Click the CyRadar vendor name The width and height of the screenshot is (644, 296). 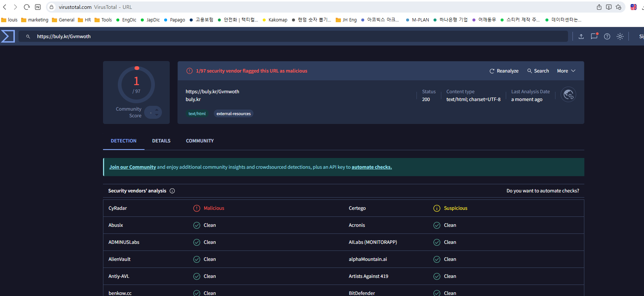(x=117, y=208)
